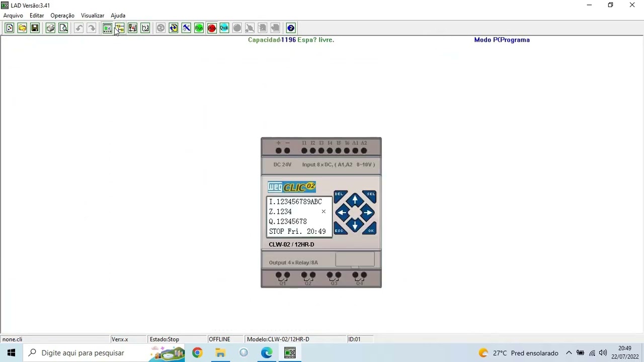The width and height of the screenshot is (644, 362).
Task: Switch to keypad device view icon
Action: [x=107, y=28]
